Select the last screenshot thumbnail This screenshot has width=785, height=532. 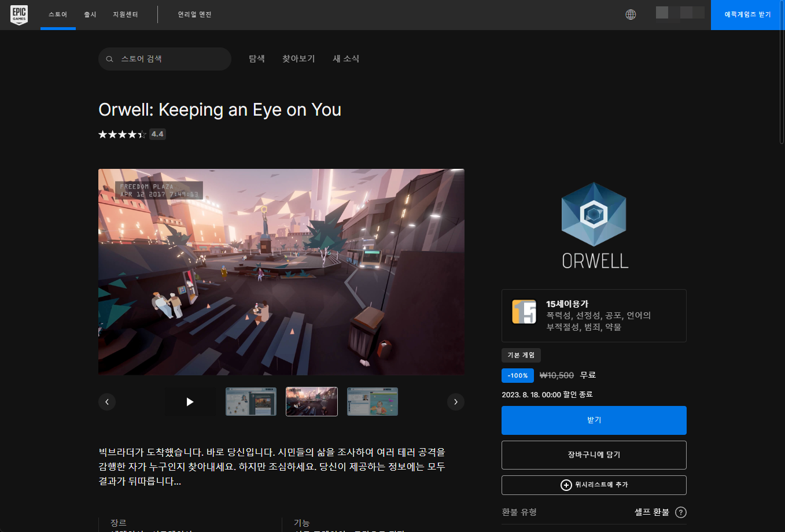[373, 402]
